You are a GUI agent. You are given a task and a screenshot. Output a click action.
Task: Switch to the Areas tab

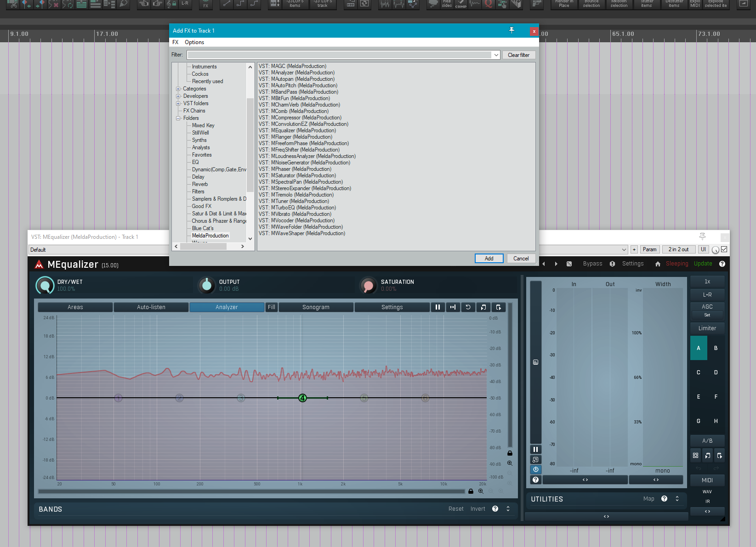click(75, 307)
